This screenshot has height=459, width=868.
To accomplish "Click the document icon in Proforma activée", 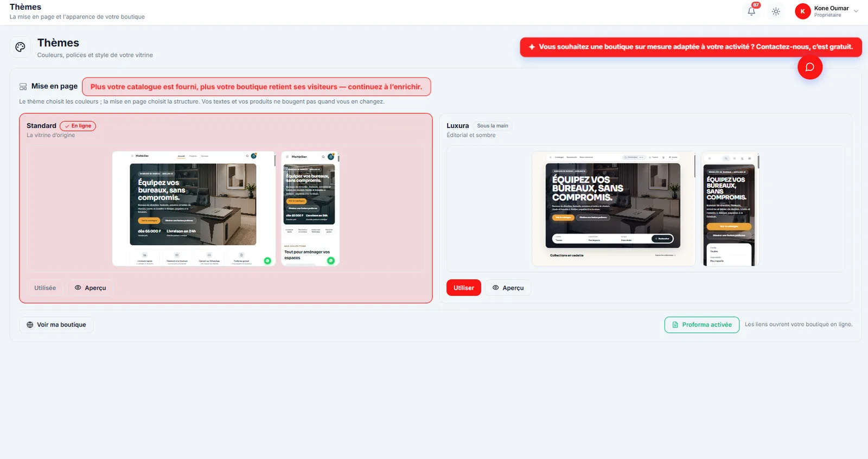I will pos(675,325).
